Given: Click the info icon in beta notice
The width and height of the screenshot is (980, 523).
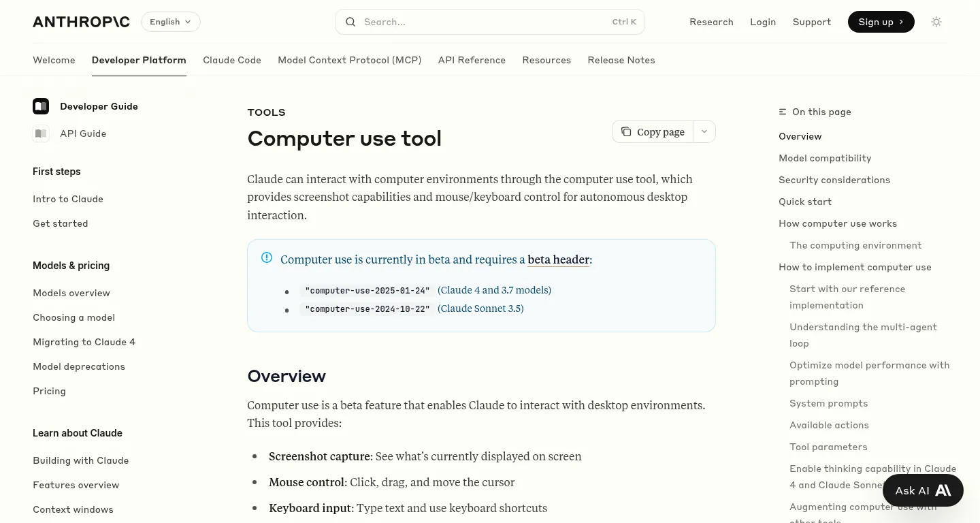Looking at the screenshot, I should (267, 257).
